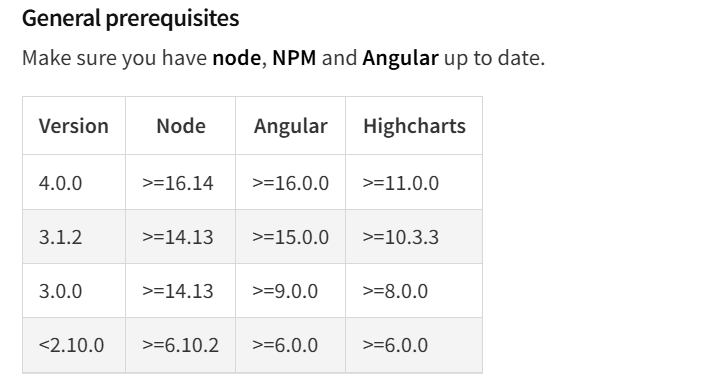This screenshot has height=390, width=717.
Task: Select the Version column header
Action: click(74, 126)
